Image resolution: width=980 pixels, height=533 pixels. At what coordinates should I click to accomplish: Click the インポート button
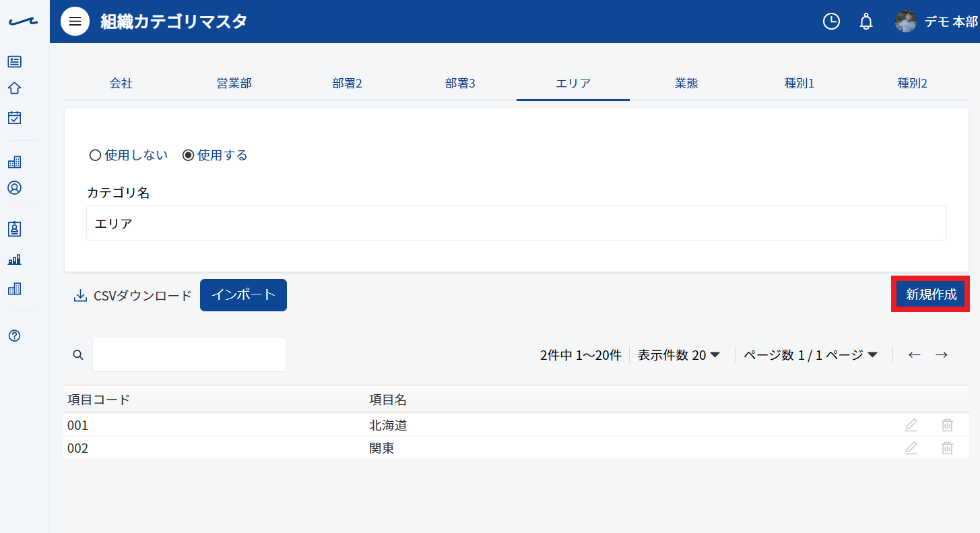243,295
